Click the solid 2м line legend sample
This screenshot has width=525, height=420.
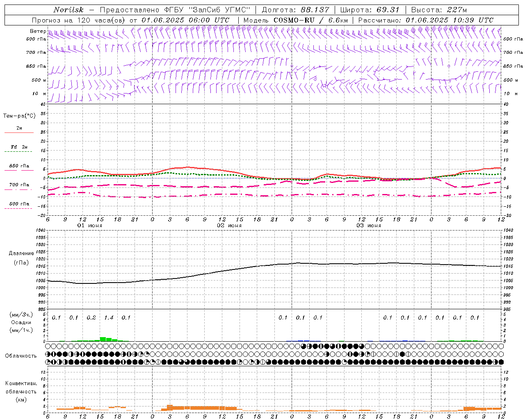click(x=19, y=132)
